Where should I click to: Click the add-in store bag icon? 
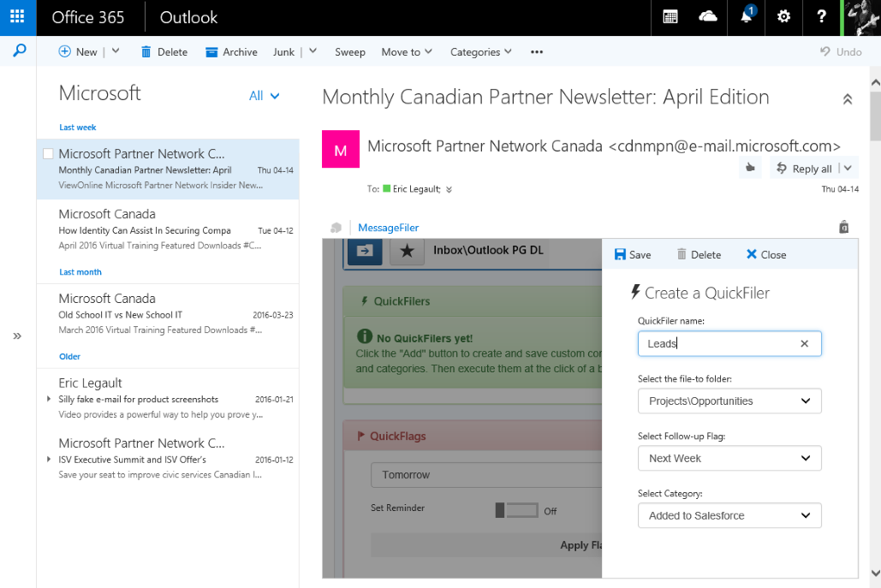(x=843, y=227)
